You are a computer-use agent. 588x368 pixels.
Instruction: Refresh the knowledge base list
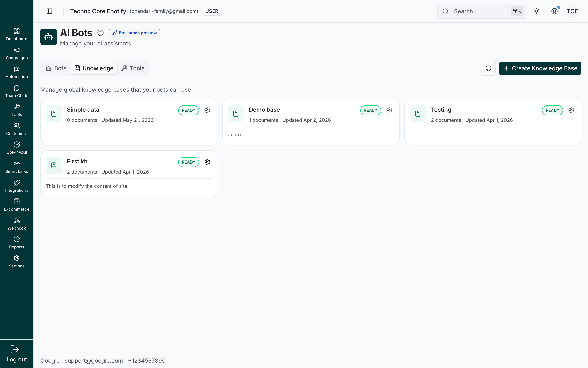pyautogui.click(x=488, y=68)
